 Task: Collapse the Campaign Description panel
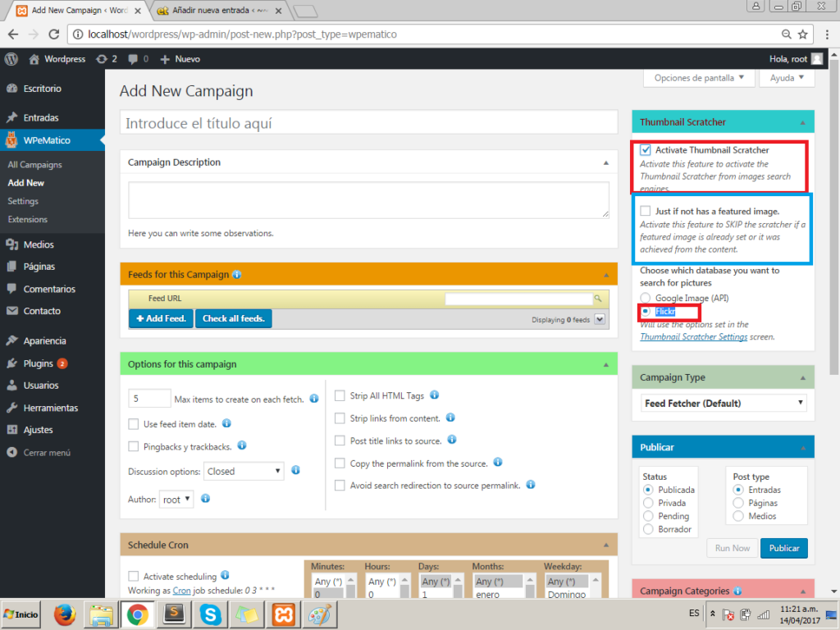coord(606,163)
